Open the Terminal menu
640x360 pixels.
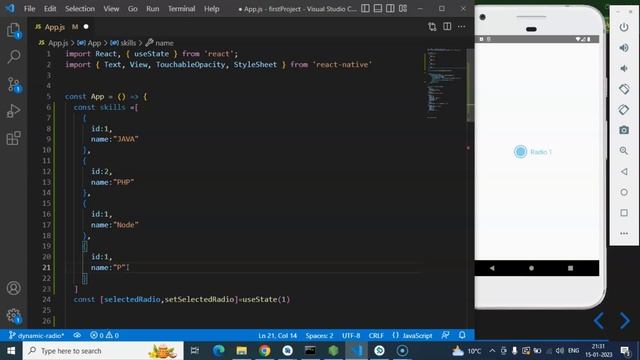tap(182, 9)
